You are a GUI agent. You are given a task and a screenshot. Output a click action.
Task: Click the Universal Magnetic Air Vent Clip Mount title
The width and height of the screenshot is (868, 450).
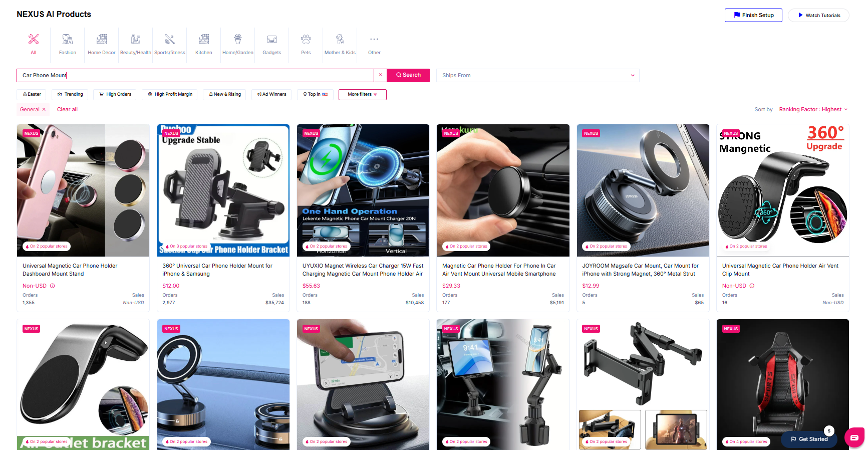[x=780, y=270]
